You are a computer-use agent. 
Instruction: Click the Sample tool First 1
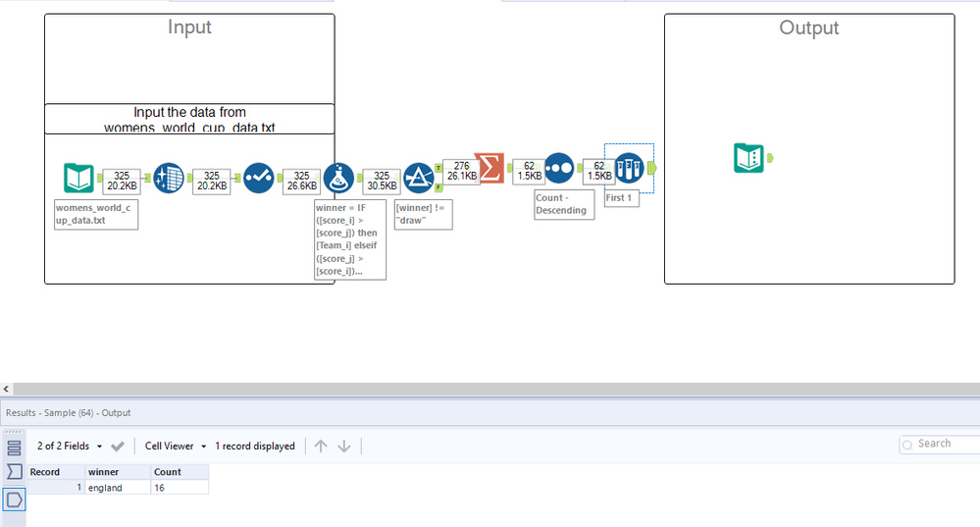coord(630,168)
